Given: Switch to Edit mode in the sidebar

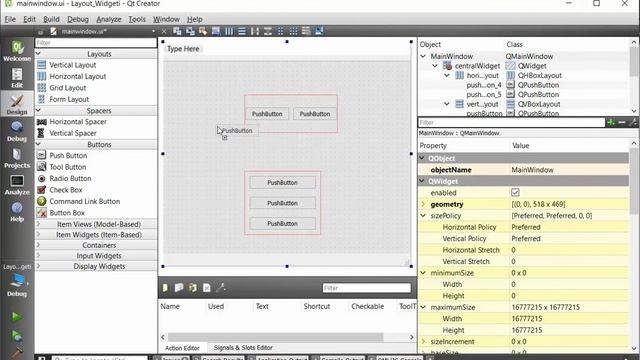Looking at the screenshot, I should click(17, 78).
